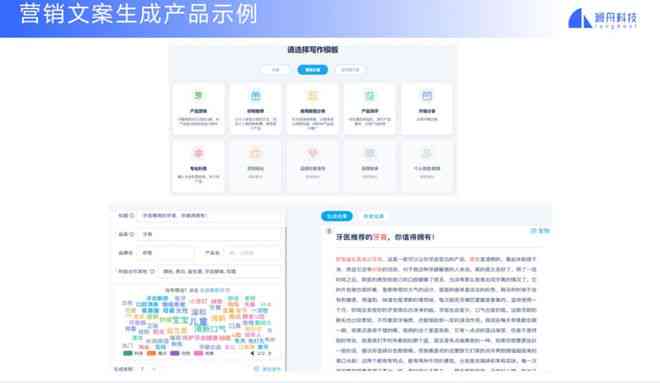Open the generation count dropdown showing 7
Image resolution: width=660 pixels, height=383 pixels.
click(148, 369)
